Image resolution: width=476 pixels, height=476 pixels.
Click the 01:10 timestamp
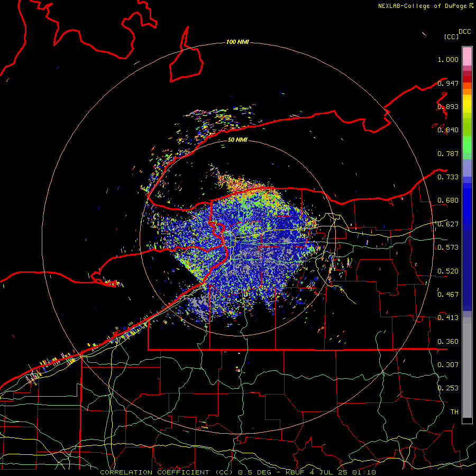pyautogui.click(x=364, y=472)
